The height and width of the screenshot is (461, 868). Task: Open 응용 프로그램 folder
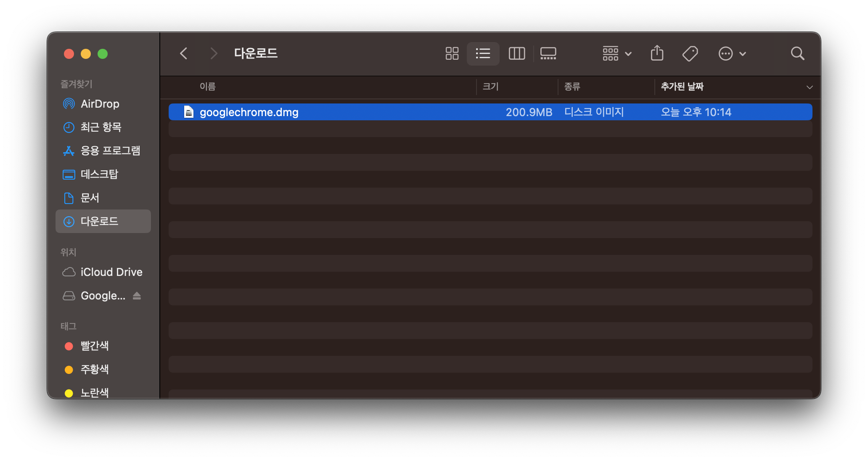tap(110, 151)
